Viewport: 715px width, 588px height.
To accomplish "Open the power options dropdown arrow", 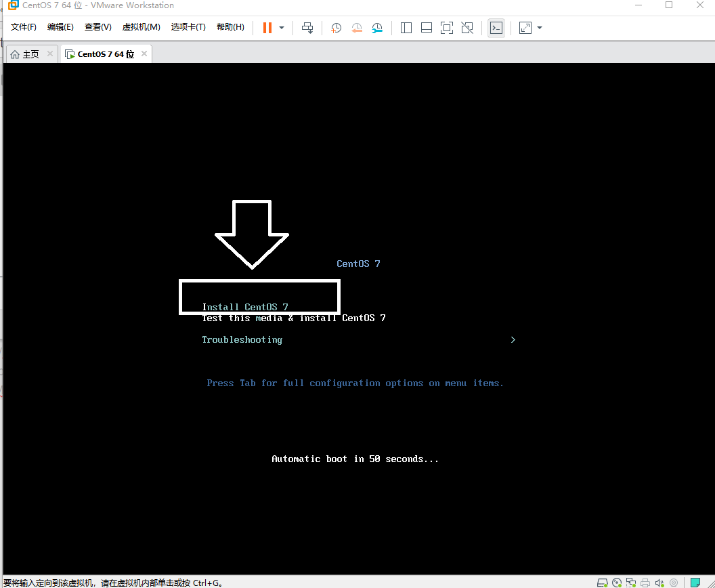I will coord(282,28).
